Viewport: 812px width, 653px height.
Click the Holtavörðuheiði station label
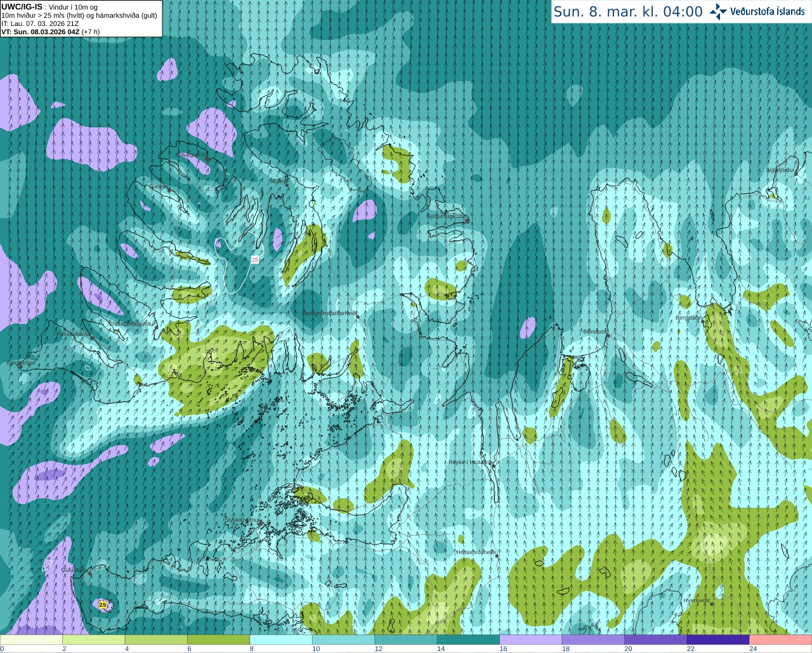point(475,552)
